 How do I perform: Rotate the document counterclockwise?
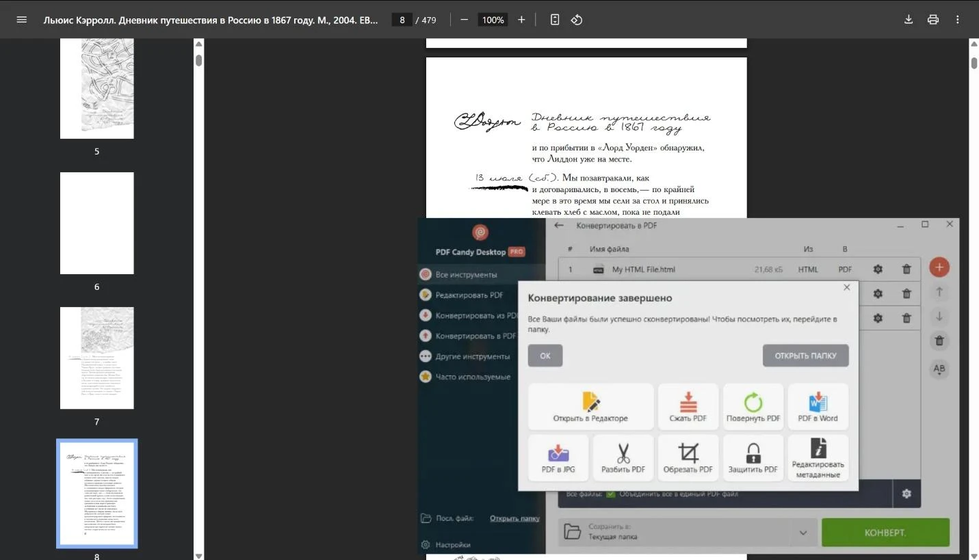[577, 20]
